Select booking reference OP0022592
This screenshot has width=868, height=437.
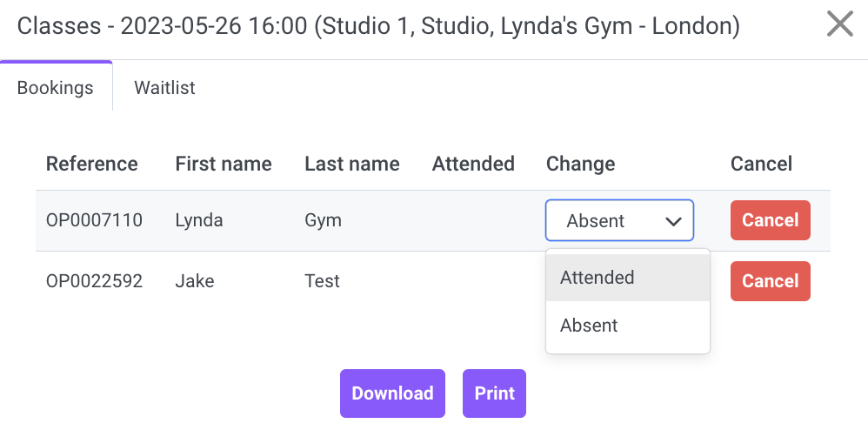(94, 281)
